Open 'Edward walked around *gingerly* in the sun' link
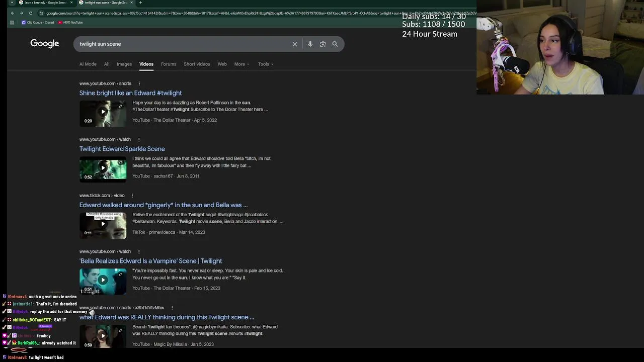This screenshot has width=644, height=362. [x=163, y=205]
